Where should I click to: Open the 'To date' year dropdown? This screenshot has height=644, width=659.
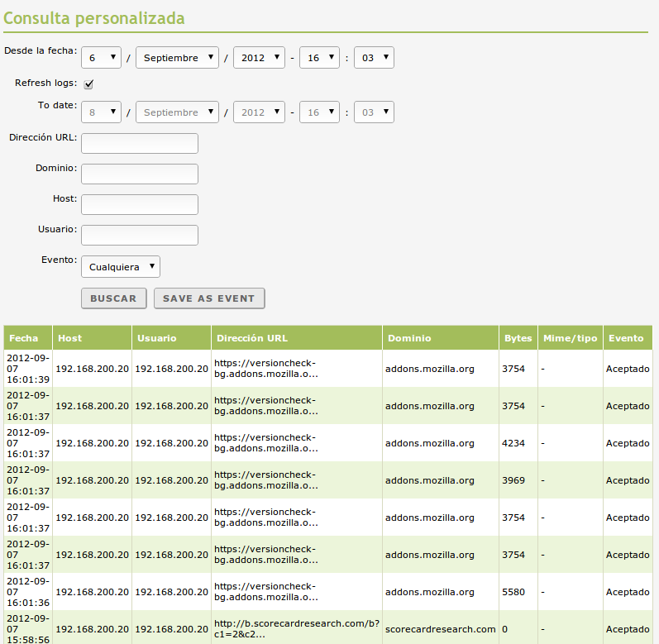tap(259, 112)
